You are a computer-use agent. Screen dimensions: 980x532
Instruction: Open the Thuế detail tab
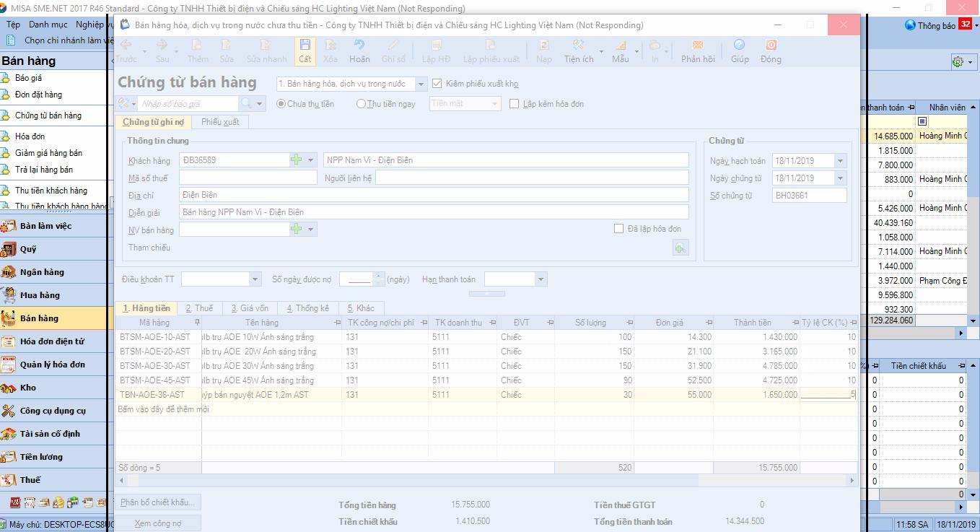(x=199, y=308)
